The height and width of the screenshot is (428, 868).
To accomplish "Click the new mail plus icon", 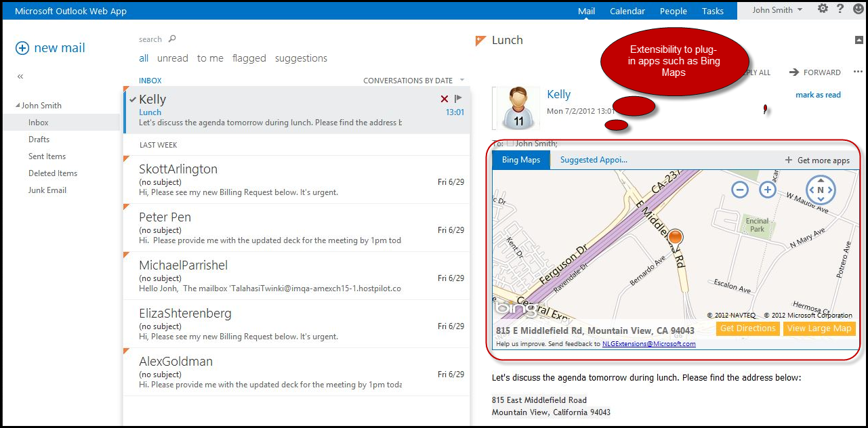I will tap(22, 48).
